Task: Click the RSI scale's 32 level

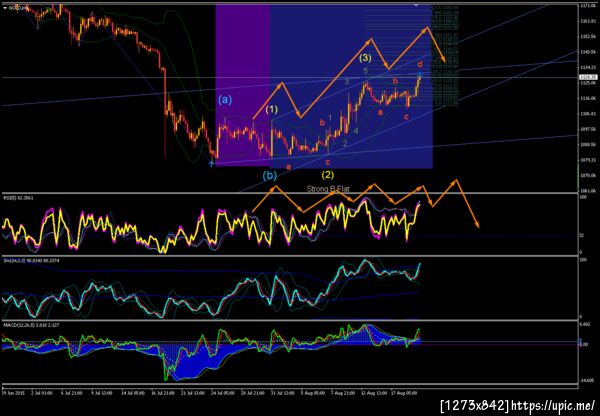Action: pyautogui.click(x=582, y=235)
